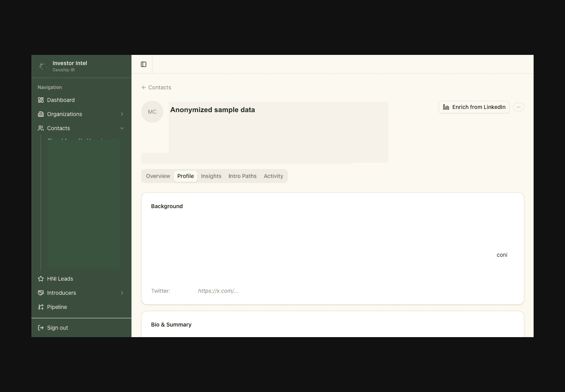The height and width of the screenshot is (392, 565).
Task: Open Organizations in the sidebar
Action: (81, 114)
